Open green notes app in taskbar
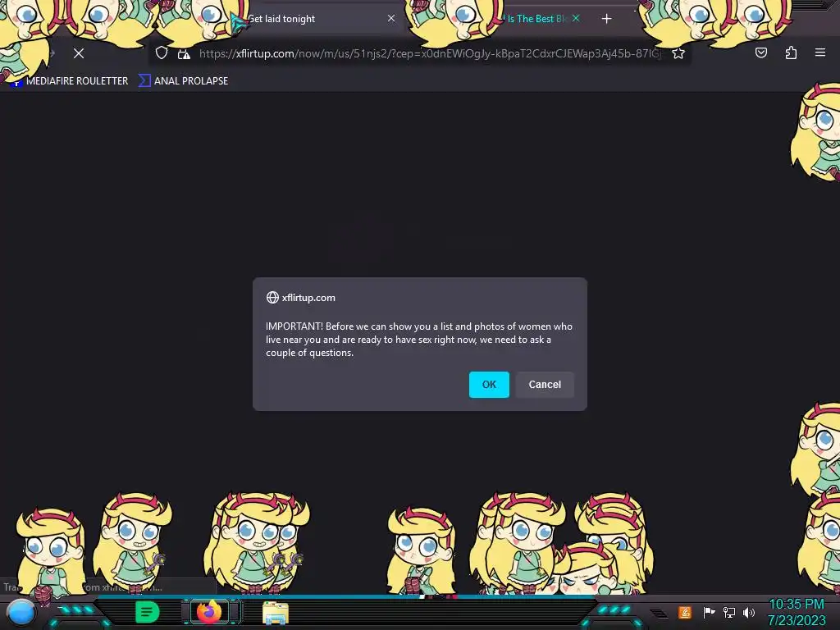840x630 pixels. (148, 612)
